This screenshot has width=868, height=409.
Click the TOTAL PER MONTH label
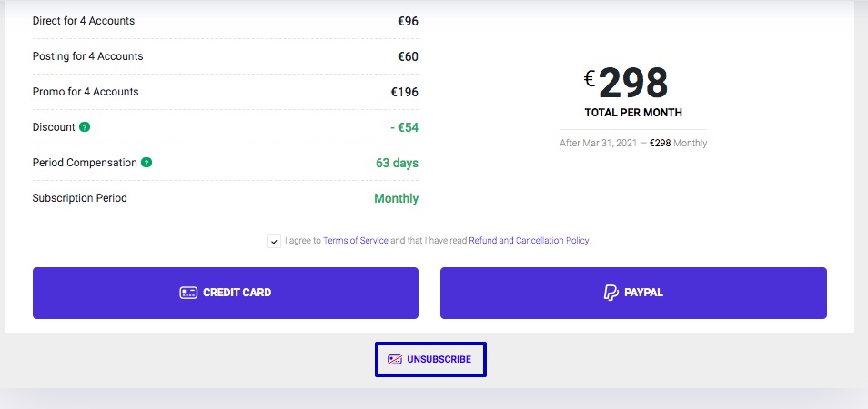pos(633,113)
